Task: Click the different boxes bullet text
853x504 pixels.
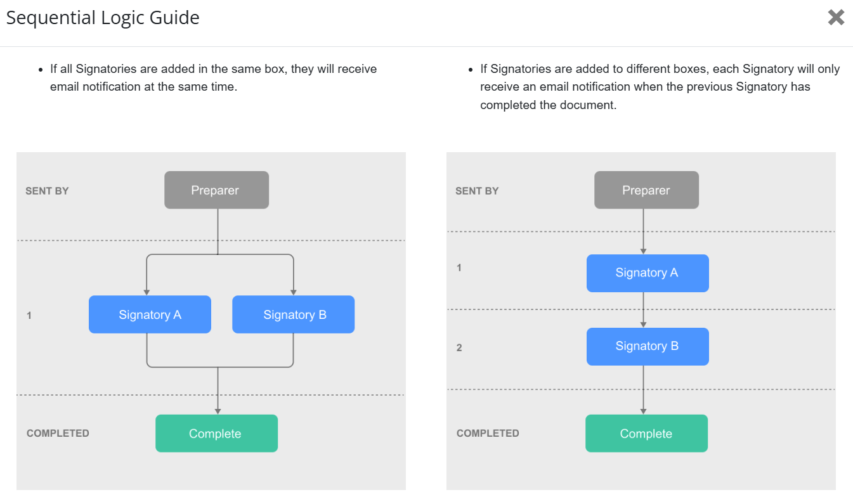Action: click(660, 87)
